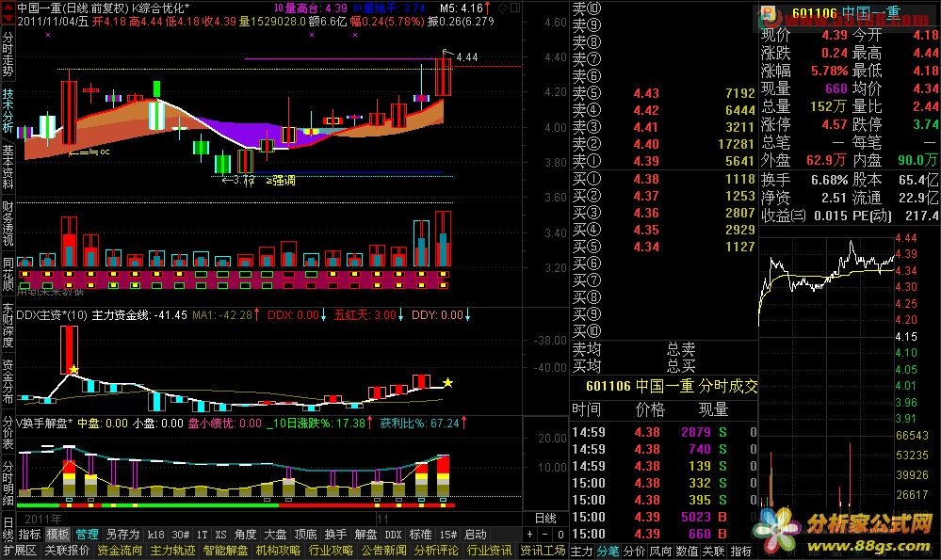This screenshot has height=560, width=941.
Task: Open the 东财深度 sidebar tab
Action: pos(8,325)
